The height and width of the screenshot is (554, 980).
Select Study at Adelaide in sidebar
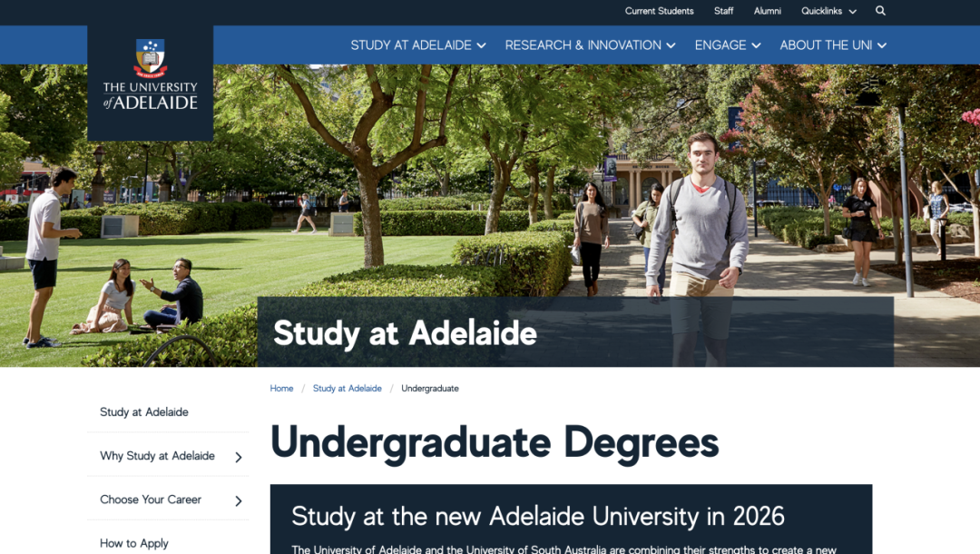click(x=144, y=412)
